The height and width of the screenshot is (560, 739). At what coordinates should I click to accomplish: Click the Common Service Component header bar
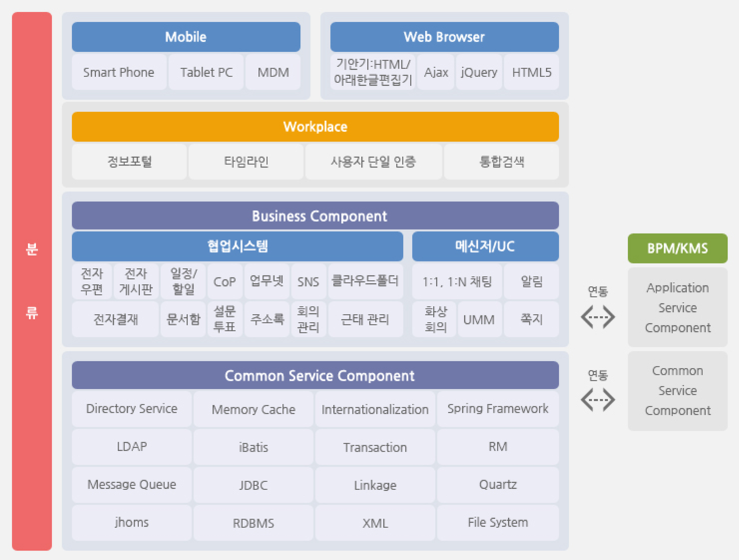pyautogui.click(x=315, y=375)
